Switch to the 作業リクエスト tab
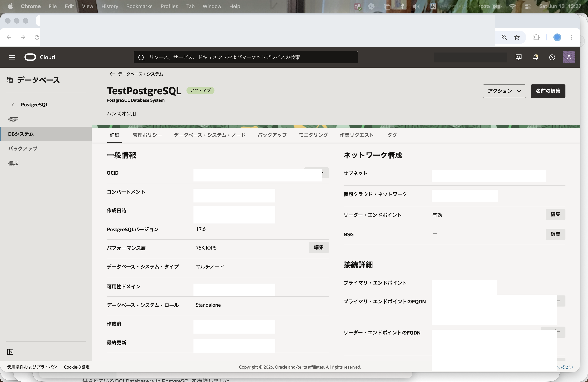 click(x=356, y=135)
